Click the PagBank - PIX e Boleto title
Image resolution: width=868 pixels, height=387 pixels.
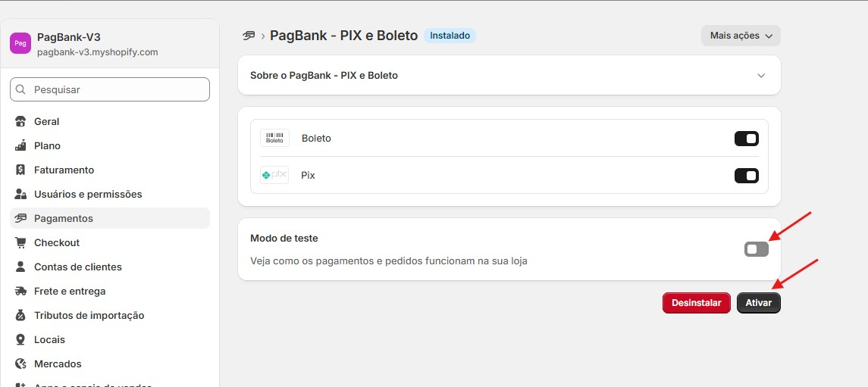point(343,36)
